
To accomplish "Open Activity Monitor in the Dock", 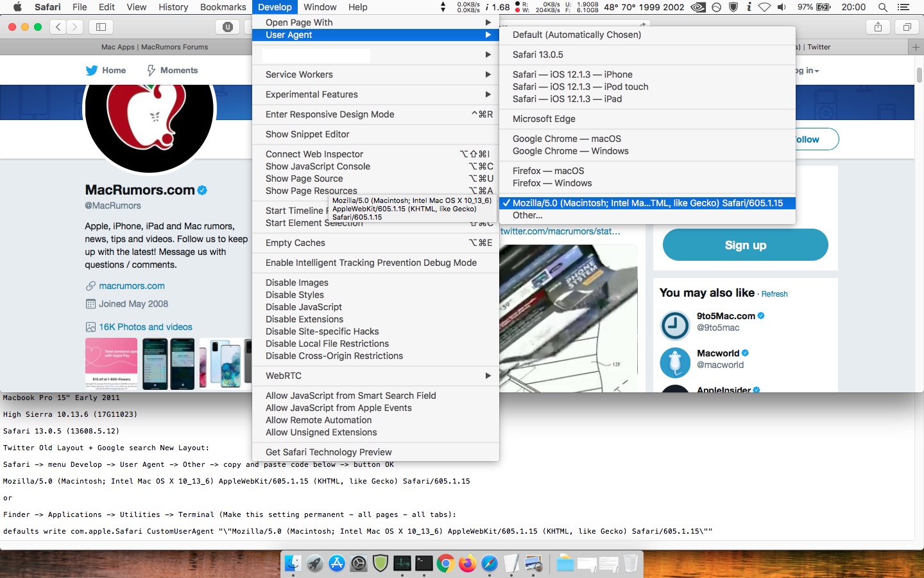I will coord(402,564).
